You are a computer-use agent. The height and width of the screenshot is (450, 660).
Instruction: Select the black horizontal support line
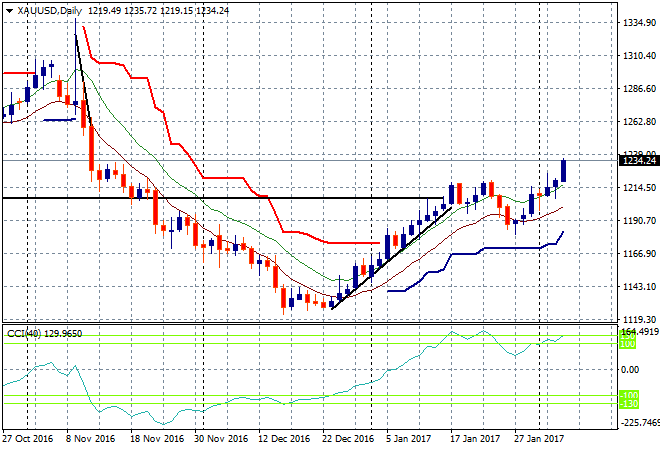point(223,198)
